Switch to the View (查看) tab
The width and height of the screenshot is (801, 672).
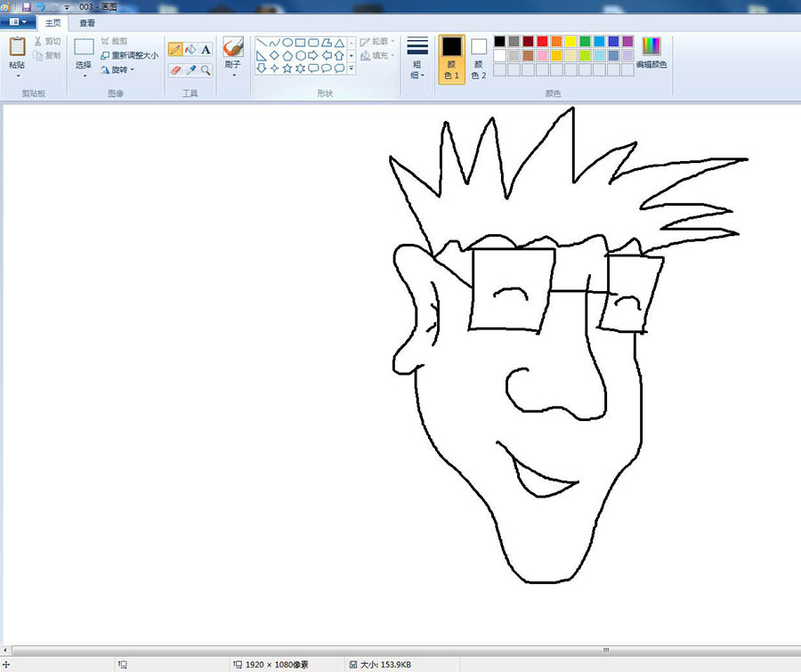tap(87, 23)
